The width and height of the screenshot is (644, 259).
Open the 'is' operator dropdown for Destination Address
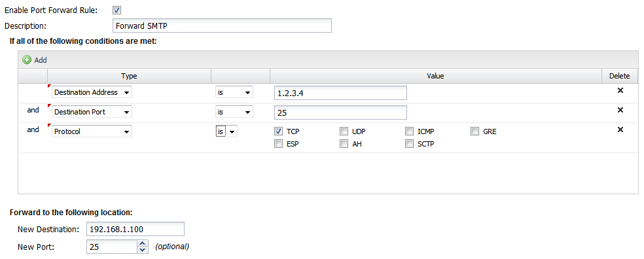tap(234, 92)
